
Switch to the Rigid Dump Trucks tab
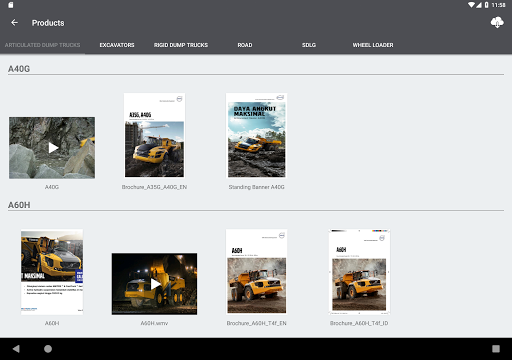[181, 45]
